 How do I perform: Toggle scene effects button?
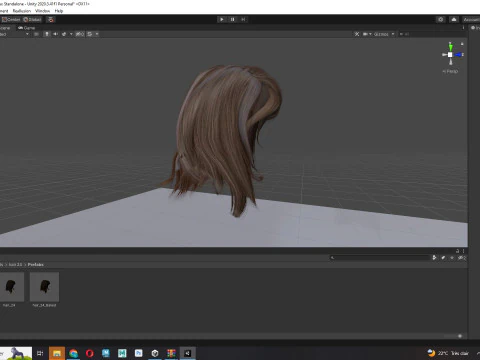[x=64, y=34]
